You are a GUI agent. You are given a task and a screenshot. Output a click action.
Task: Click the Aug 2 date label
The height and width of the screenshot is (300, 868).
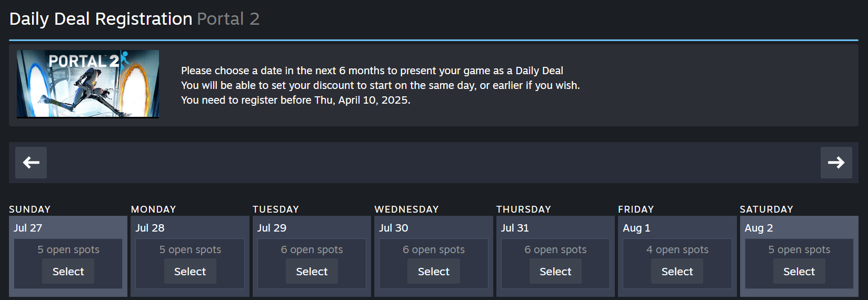click(x=759, y=228)
